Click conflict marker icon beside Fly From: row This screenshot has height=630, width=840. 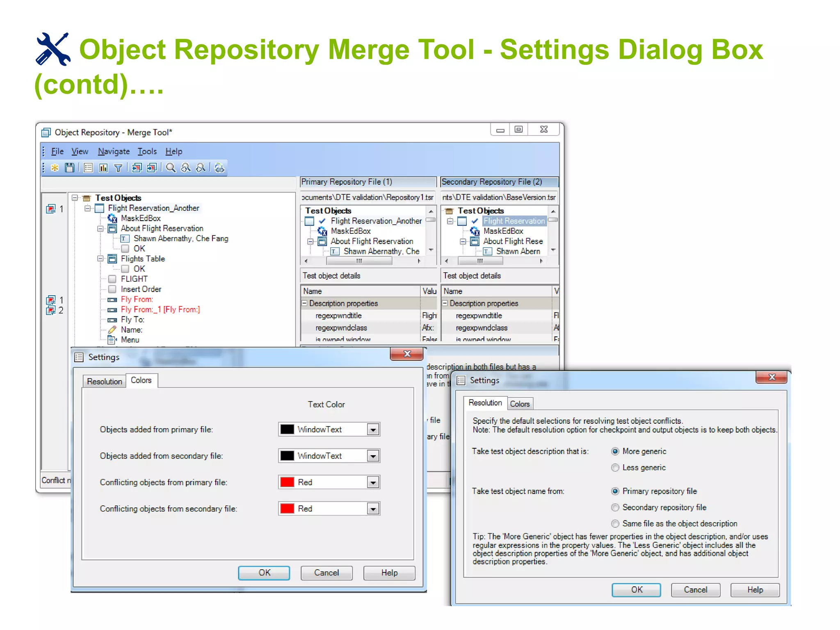(51, 300)
